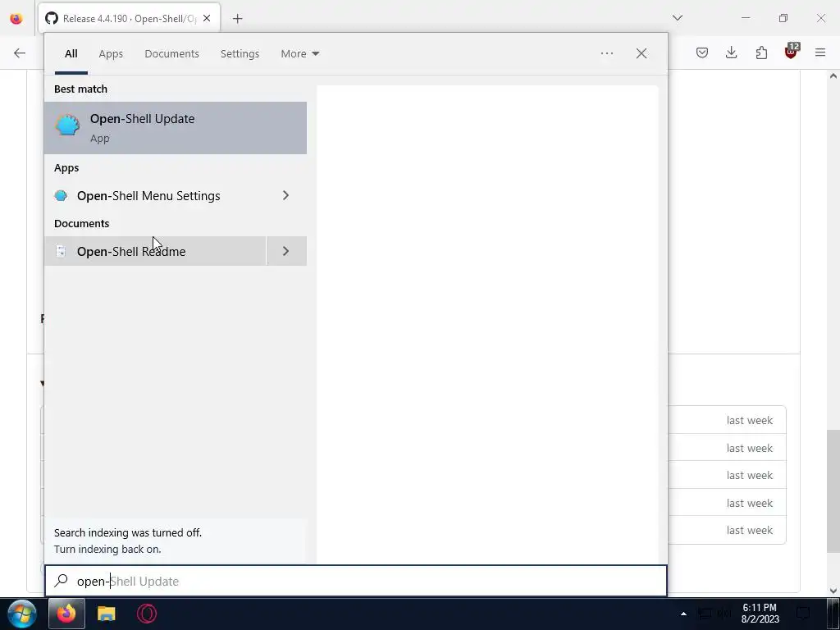840x630 pixels.
Task: Click the magnifier icon in the search box
Action: (61, 580)
